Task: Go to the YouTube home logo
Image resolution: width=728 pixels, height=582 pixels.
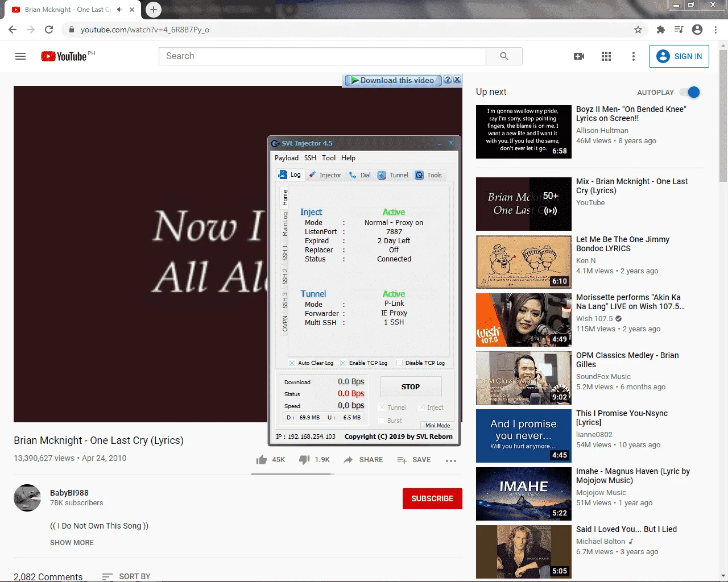Action: point(64,56)
